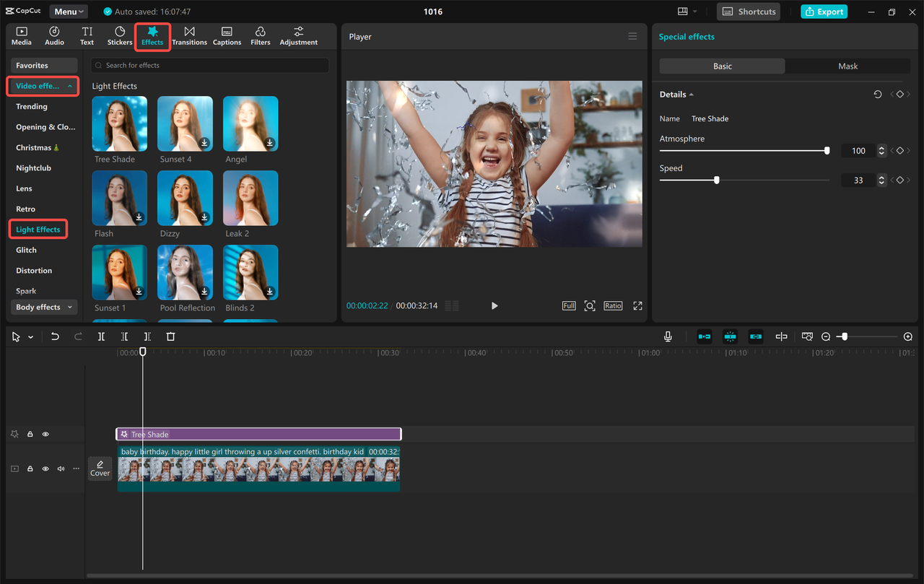Select the Transitions panel icon
The image size is (924, 584).
tap(189, 35)
